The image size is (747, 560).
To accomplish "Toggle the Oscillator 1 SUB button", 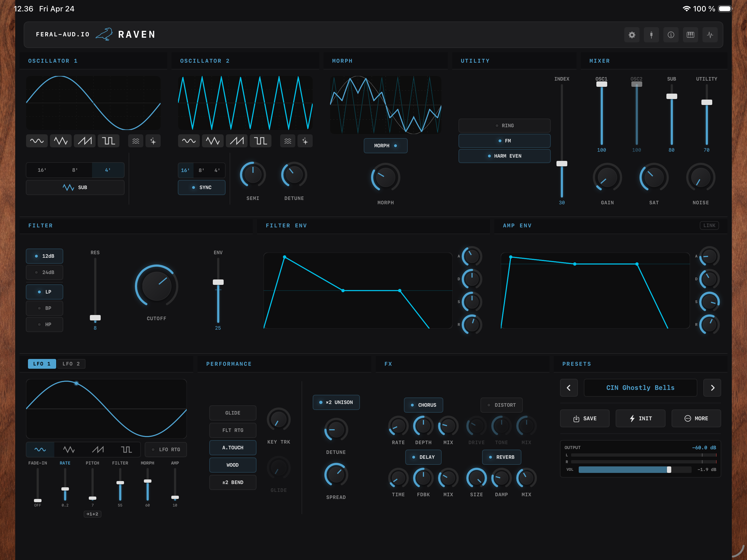I will 75,187.
